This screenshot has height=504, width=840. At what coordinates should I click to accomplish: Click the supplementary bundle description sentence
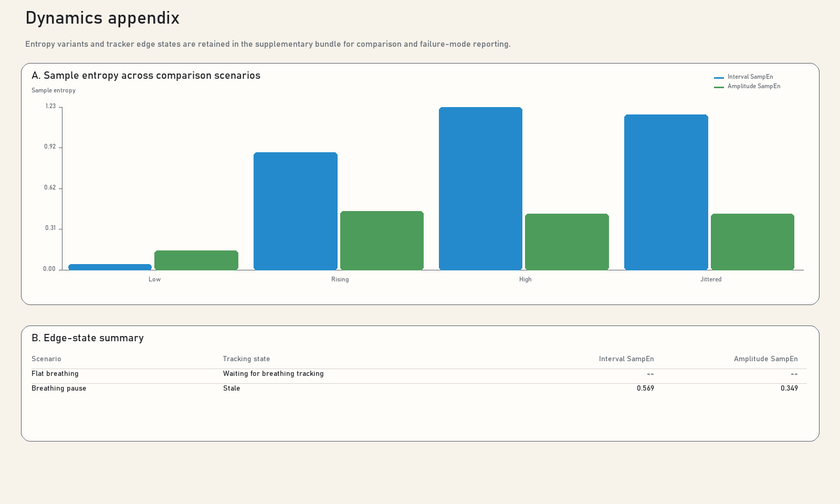point(268,44)
